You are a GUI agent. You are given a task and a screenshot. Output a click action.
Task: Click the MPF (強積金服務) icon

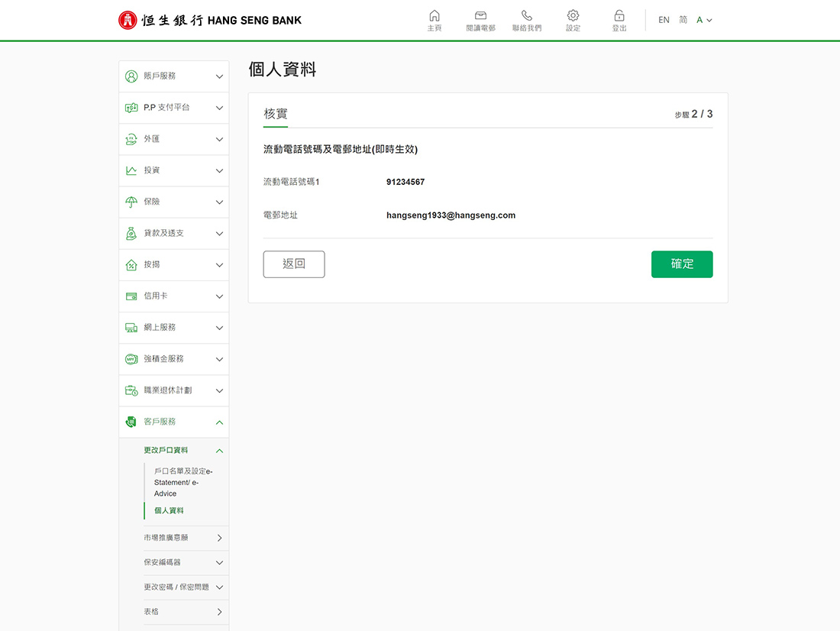(131, 359)
